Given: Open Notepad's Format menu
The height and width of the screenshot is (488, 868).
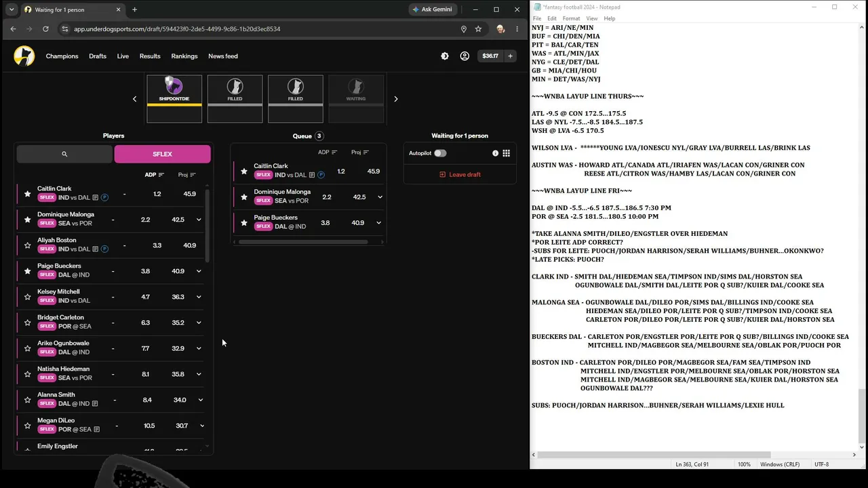Looking at the screenshot, I should click(571, 18).
